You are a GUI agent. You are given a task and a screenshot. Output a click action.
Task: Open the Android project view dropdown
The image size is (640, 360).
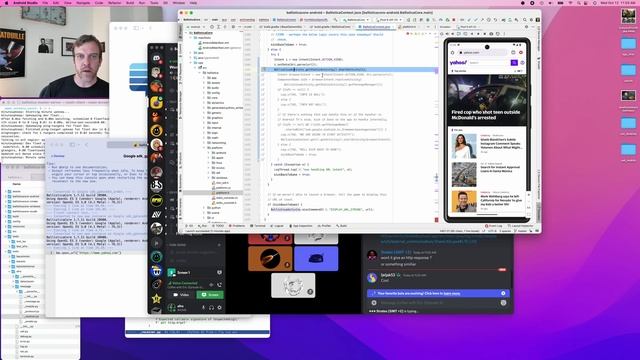tap(195, 27)
